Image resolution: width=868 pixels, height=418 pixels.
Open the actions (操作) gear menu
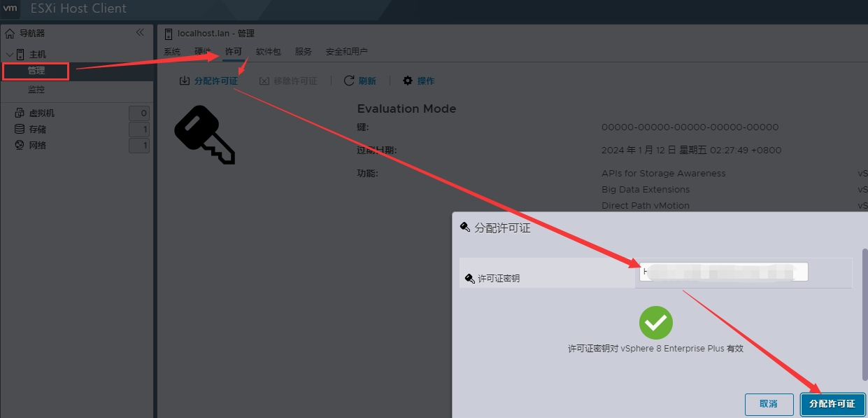tap(408, 81)
